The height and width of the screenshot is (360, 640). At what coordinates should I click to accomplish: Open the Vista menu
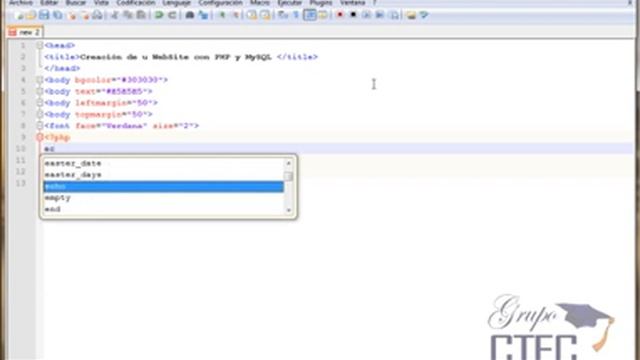[x=101, y=2]
